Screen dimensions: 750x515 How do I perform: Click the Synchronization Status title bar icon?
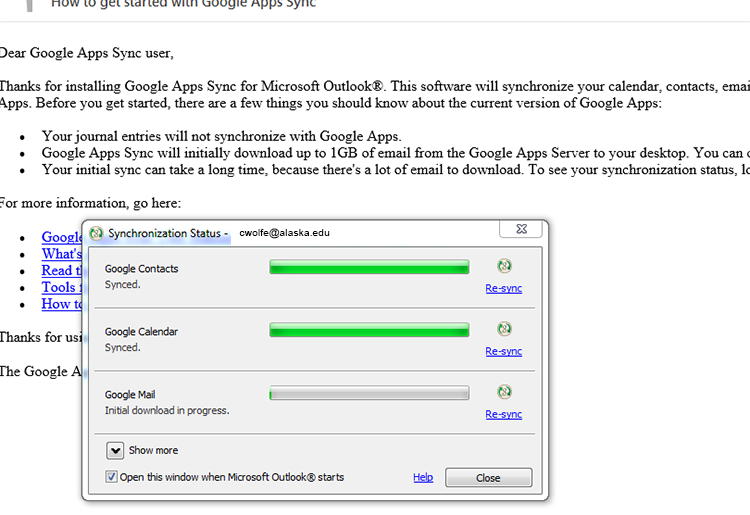pyautogui.click(x=96, y=233)
